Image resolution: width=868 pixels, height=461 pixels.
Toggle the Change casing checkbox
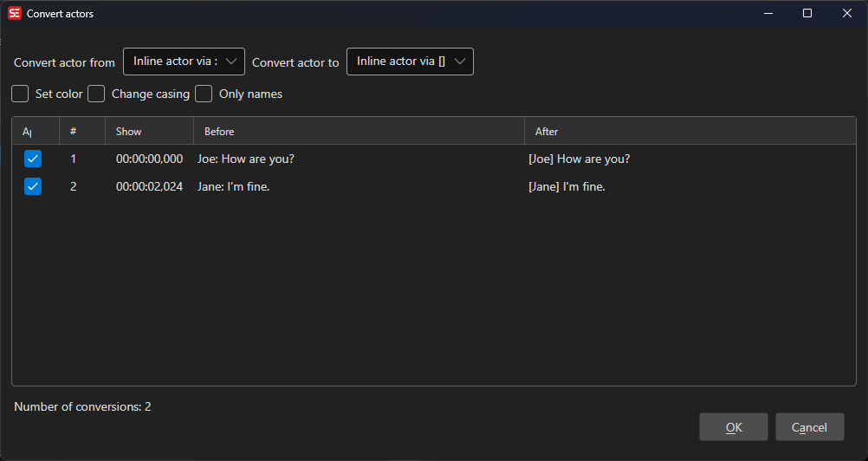click(x=96, y=94)
